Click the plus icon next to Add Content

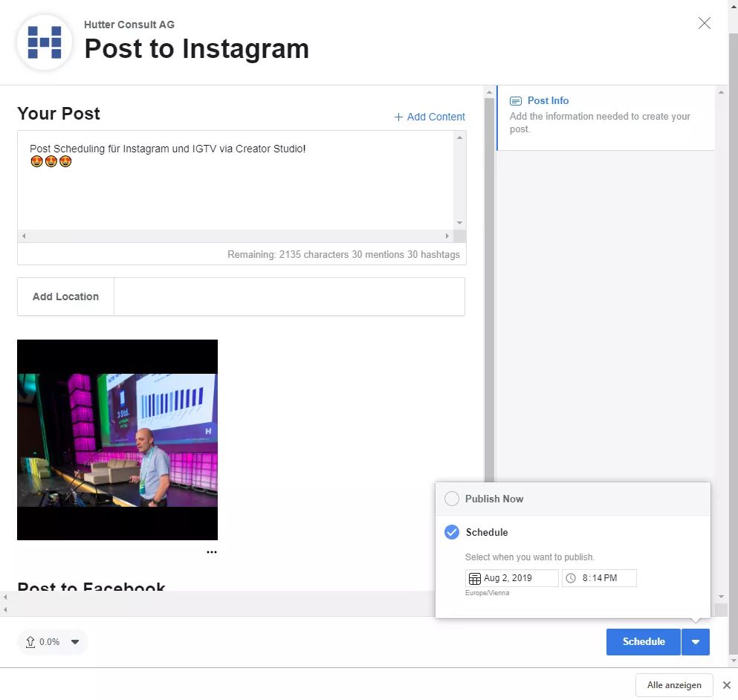pyautogui.click(x=398, y=117)
